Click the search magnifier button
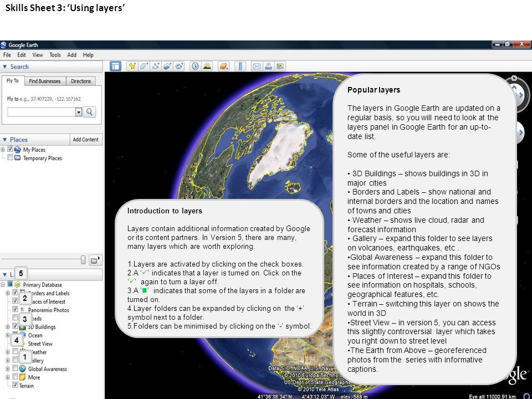This screenshot has width=532, height=399. [x=90, y=111]
